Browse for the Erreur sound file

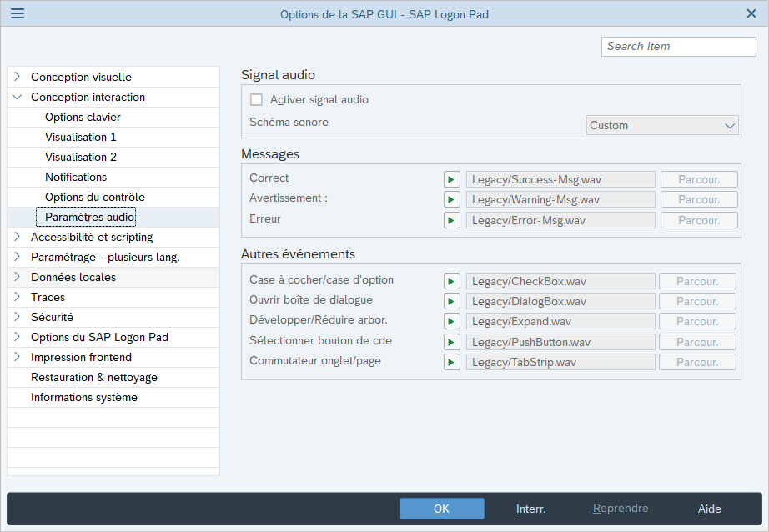[x=700, y=220]
